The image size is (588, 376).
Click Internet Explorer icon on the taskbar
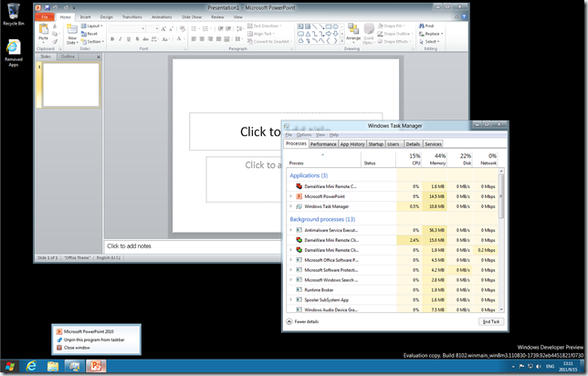31,366
